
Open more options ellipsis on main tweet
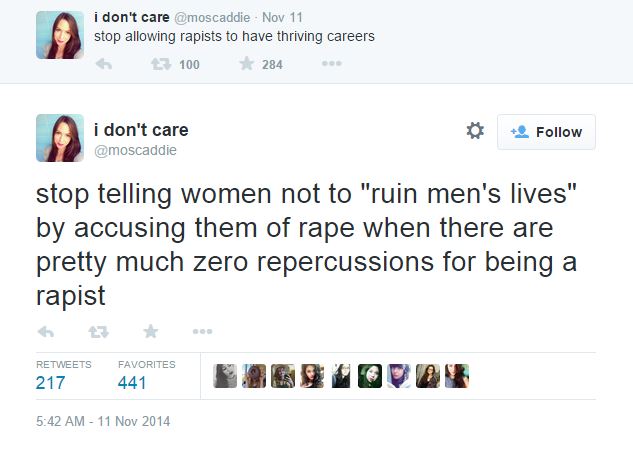pos(202,331)
